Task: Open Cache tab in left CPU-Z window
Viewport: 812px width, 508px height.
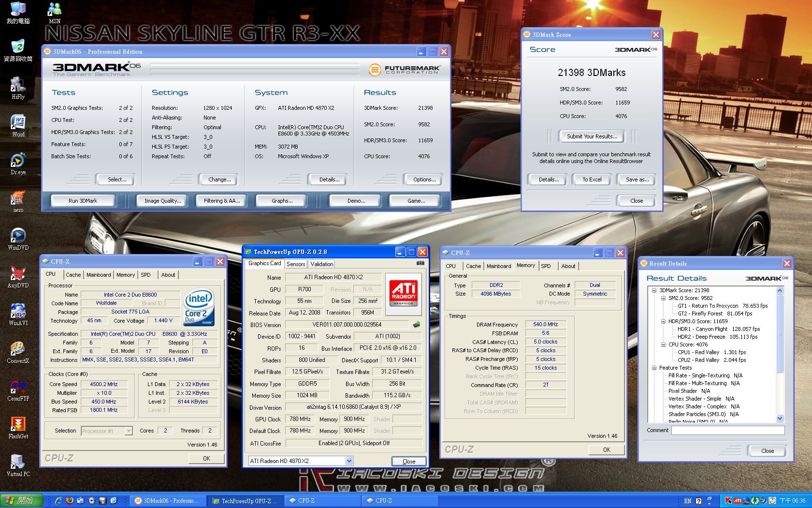Action: point(73,275)
